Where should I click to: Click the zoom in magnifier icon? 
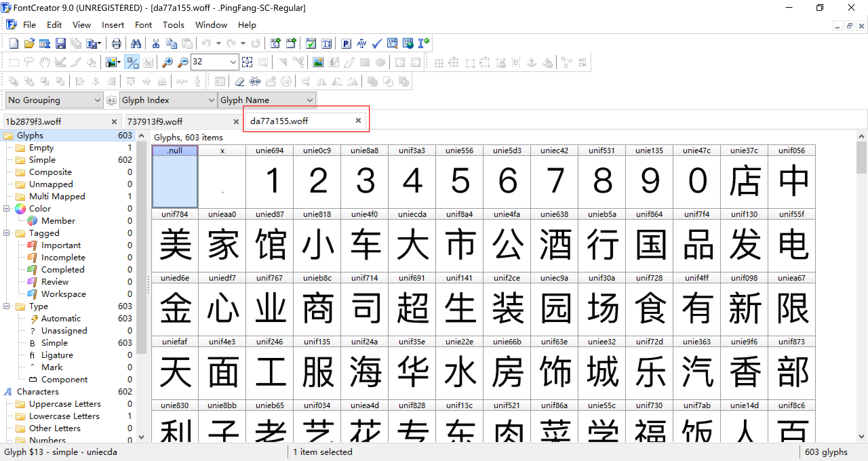tap(167, 62)
